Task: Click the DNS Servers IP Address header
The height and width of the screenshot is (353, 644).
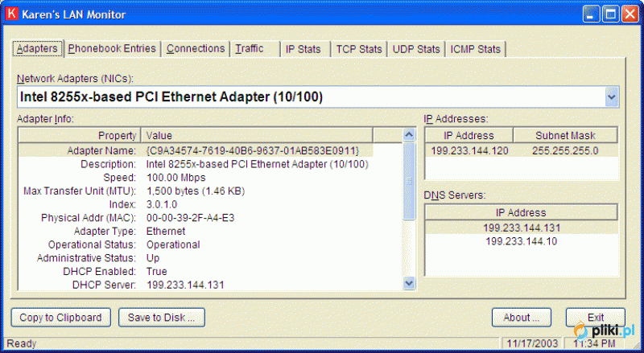Action: (521, 212)
